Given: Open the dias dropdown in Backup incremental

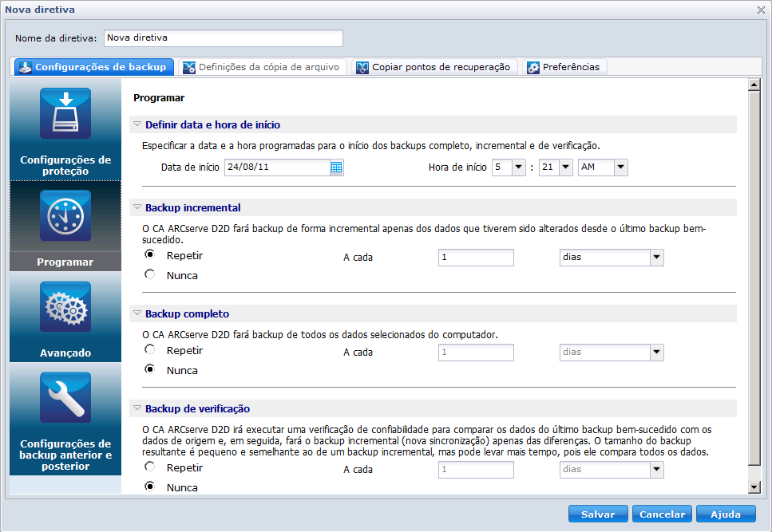Looking at the screenshot, I should coord(656,257).
